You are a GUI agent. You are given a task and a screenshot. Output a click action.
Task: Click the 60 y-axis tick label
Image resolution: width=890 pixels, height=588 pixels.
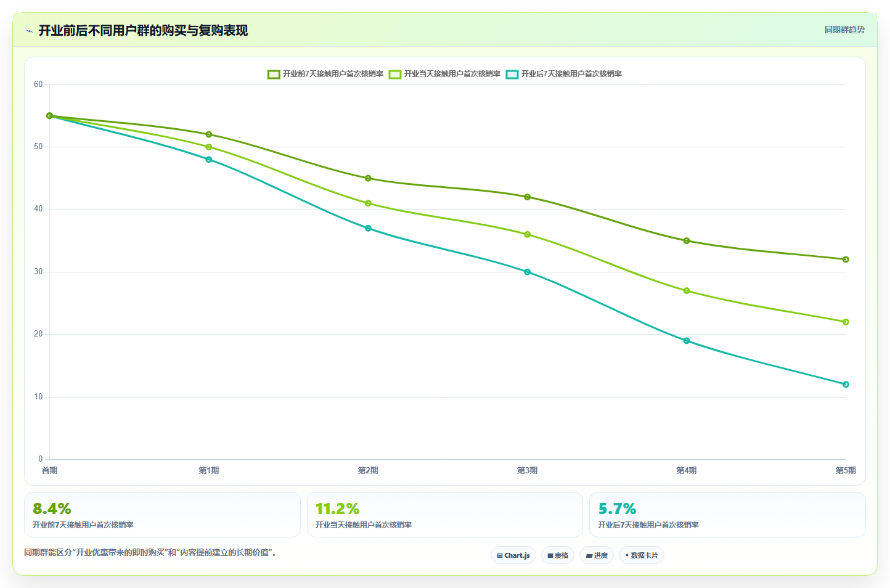pyautogui.click(x=38, y=84)
